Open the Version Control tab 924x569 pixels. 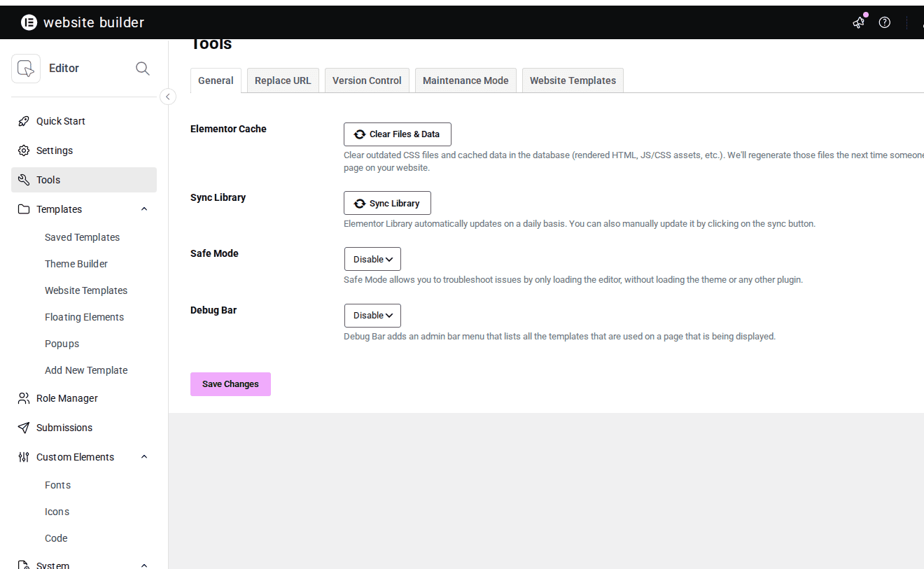click(367, 80)
